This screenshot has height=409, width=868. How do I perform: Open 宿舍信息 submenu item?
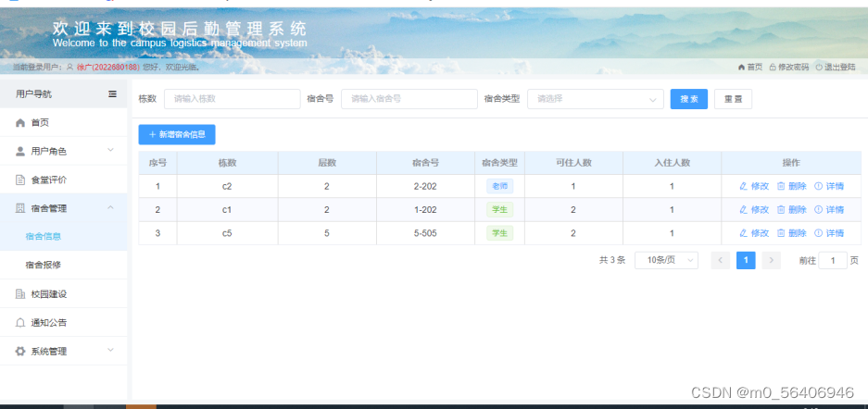coord(64,237)
